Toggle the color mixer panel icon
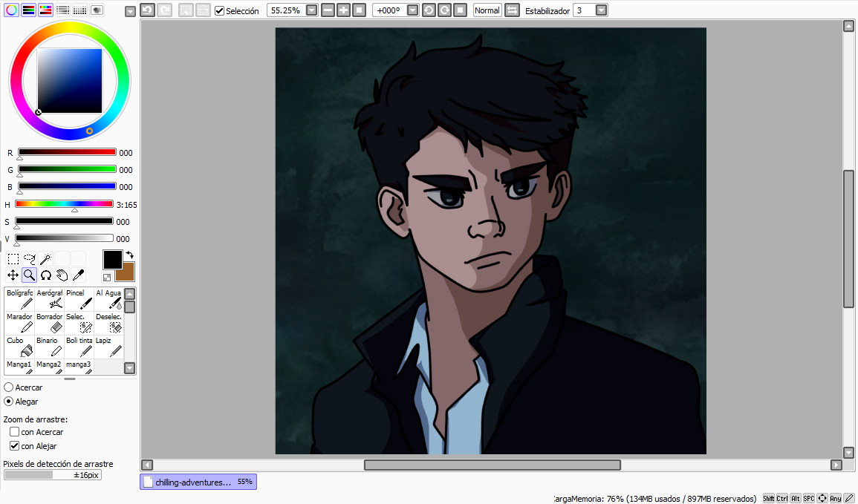 (x=63, y=10)
